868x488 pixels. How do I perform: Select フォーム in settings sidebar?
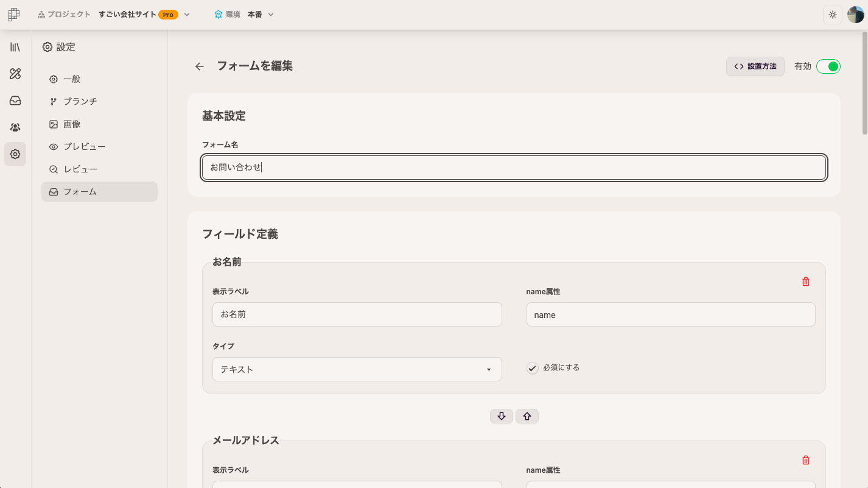coord(99,192)
